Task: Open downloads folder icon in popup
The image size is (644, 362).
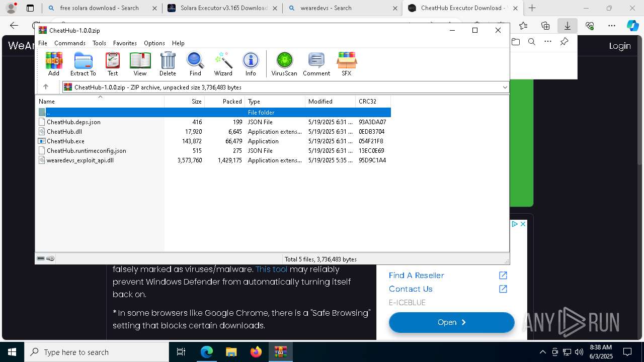Action: (516, 42)
